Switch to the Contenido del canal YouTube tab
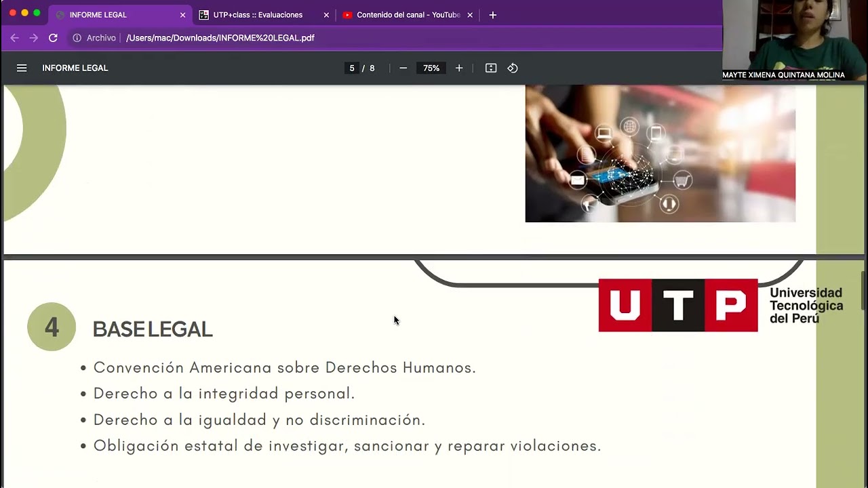The width and height of the screenshot is (868, 488). 408,15
